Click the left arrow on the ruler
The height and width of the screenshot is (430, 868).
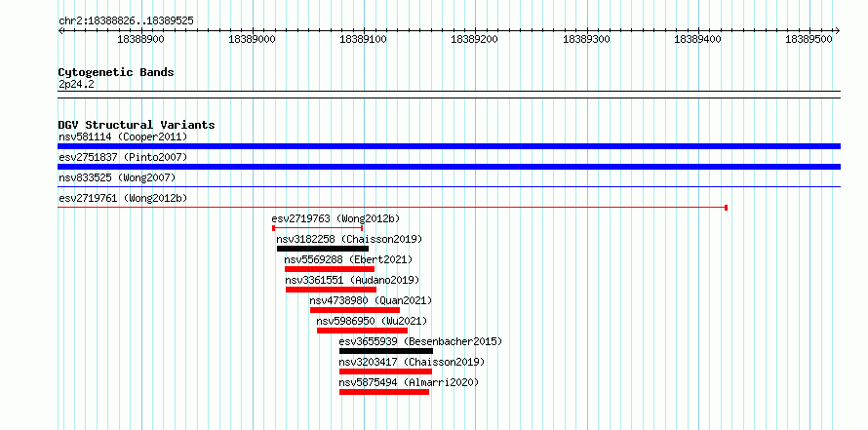60,30
